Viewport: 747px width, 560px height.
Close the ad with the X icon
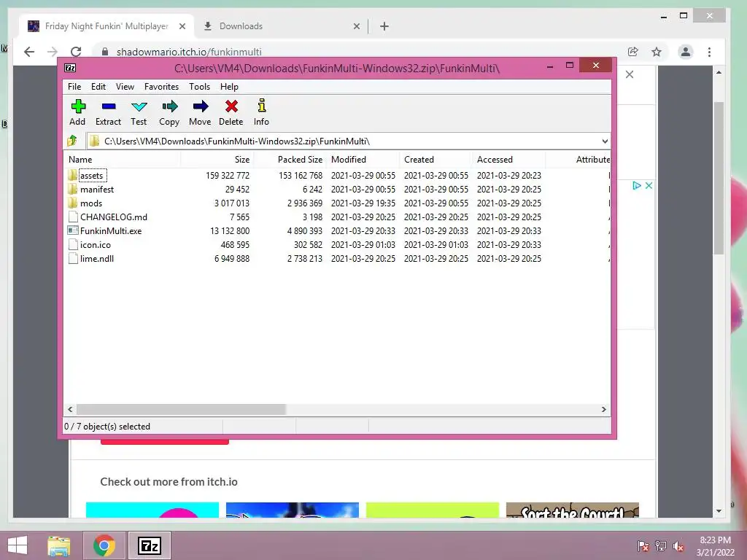click(x=649, y=186)
